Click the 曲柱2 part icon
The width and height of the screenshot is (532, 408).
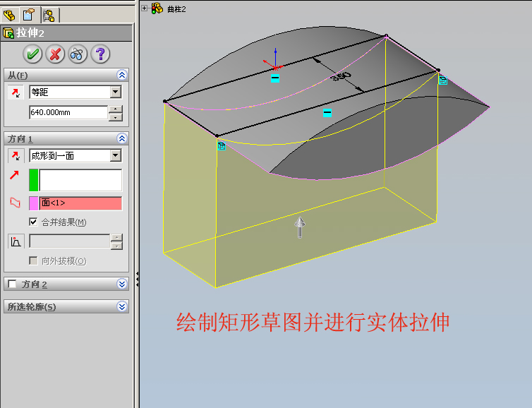(157, 8)
